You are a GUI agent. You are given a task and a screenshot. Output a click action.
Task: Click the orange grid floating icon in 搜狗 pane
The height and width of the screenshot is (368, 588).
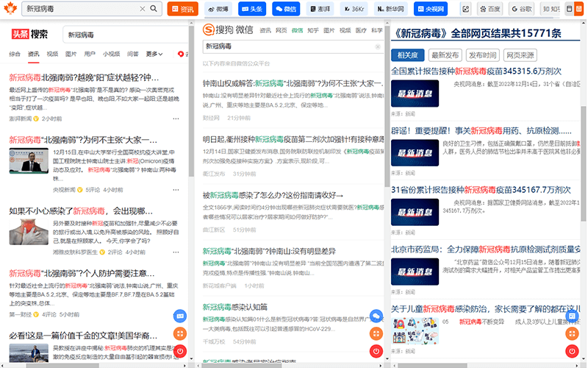coord(376,334)
